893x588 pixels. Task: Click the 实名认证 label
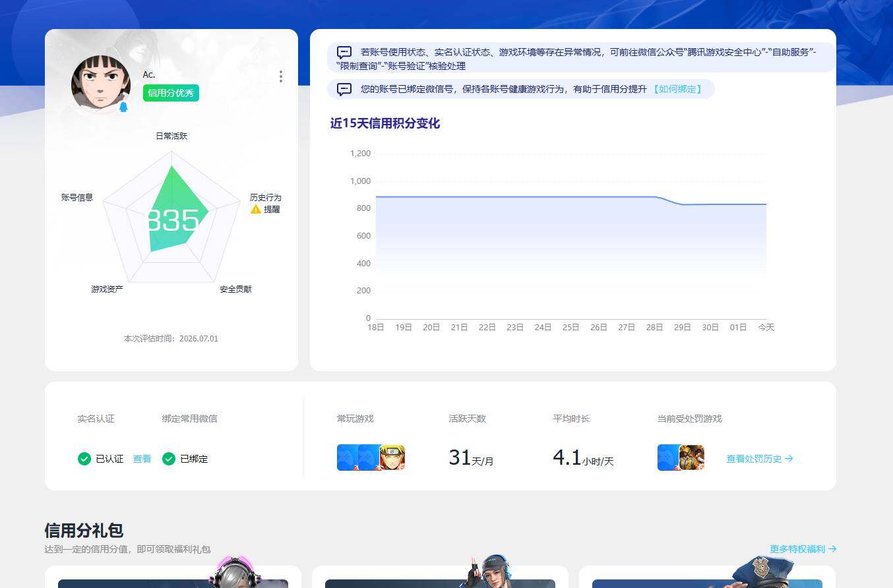96,419
